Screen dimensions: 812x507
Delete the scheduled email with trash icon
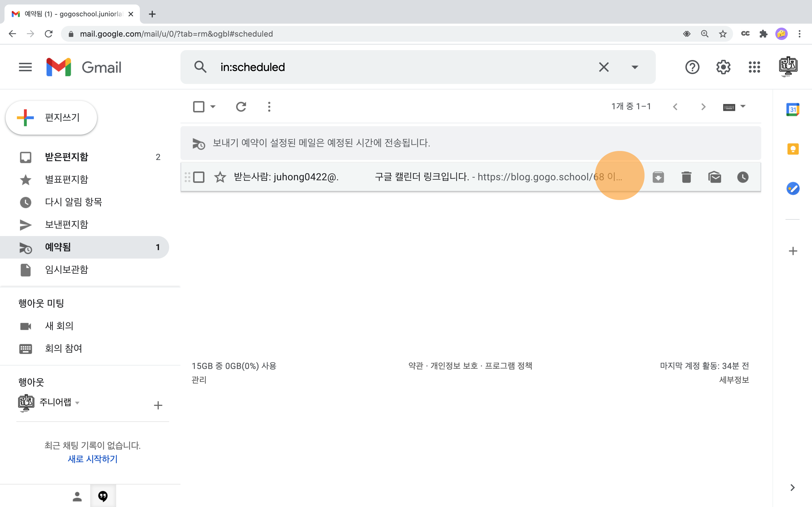pos(686,177)
